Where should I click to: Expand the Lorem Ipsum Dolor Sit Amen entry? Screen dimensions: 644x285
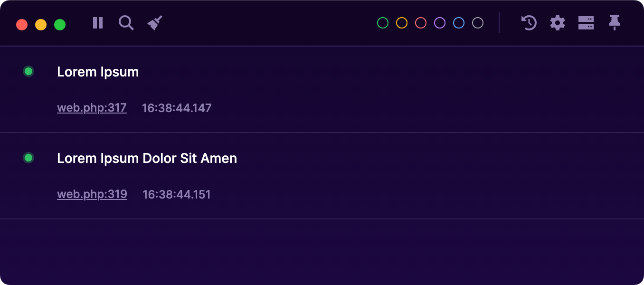click(x=147, y=158)
